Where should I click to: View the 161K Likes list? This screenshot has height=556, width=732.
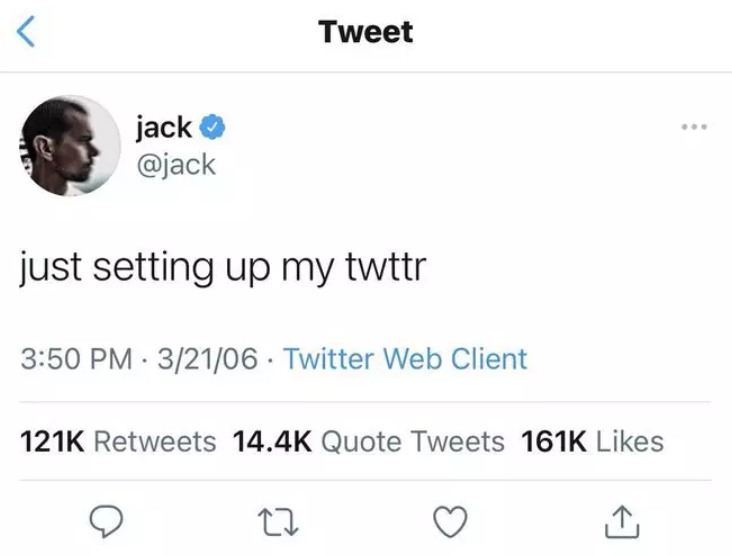point(592,441)
